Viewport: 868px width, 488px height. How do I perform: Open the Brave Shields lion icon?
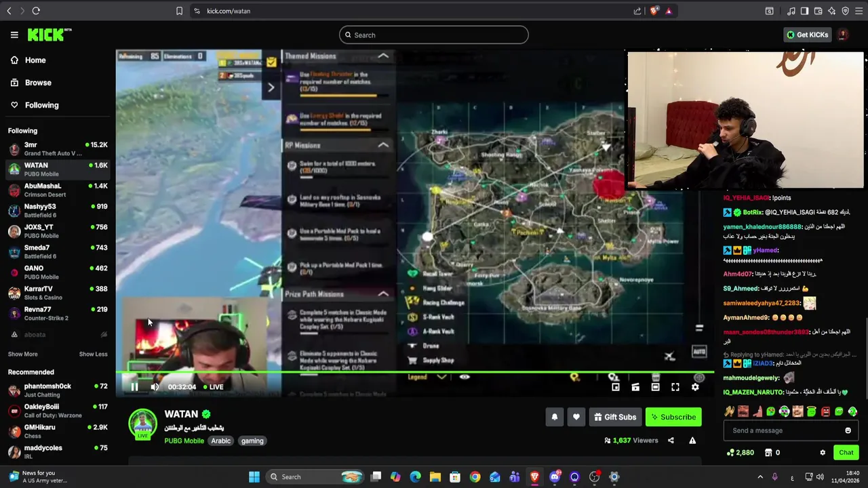[654, 11]
